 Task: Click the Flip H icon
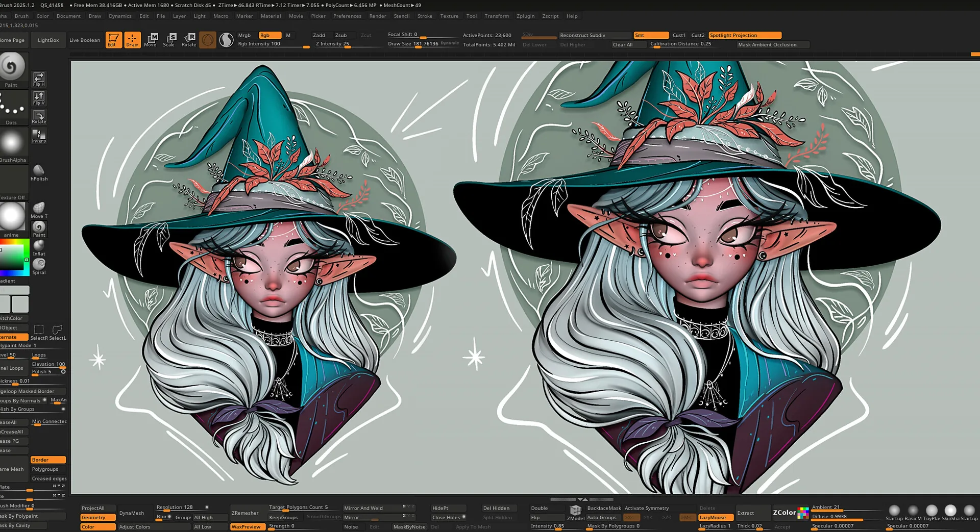coord(39,79)
